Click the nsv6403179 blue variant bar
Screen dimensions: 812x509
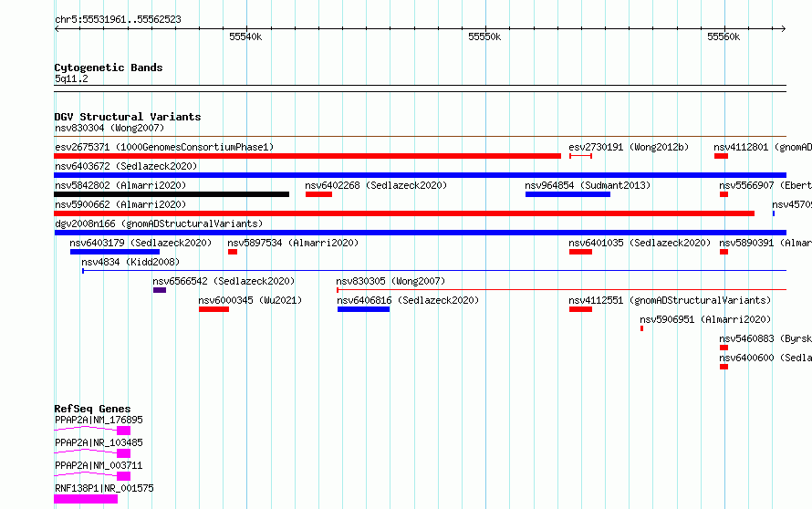115,252
